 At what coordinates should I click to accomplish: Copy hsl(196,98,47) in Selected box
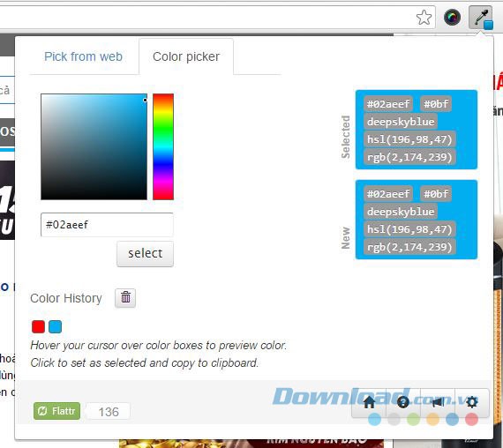click(409, 139)
